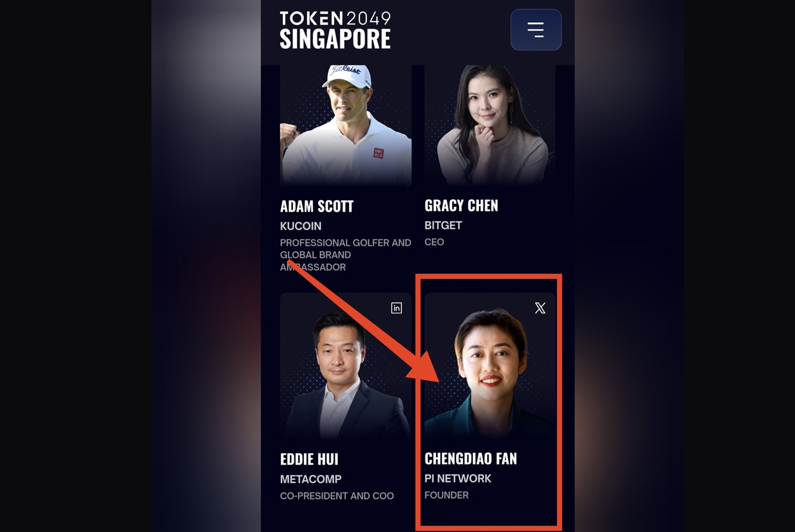This screenshot has height=532, width=795.
Task: View Gracy Chen's speaker photo
Action: pos(490,125)
